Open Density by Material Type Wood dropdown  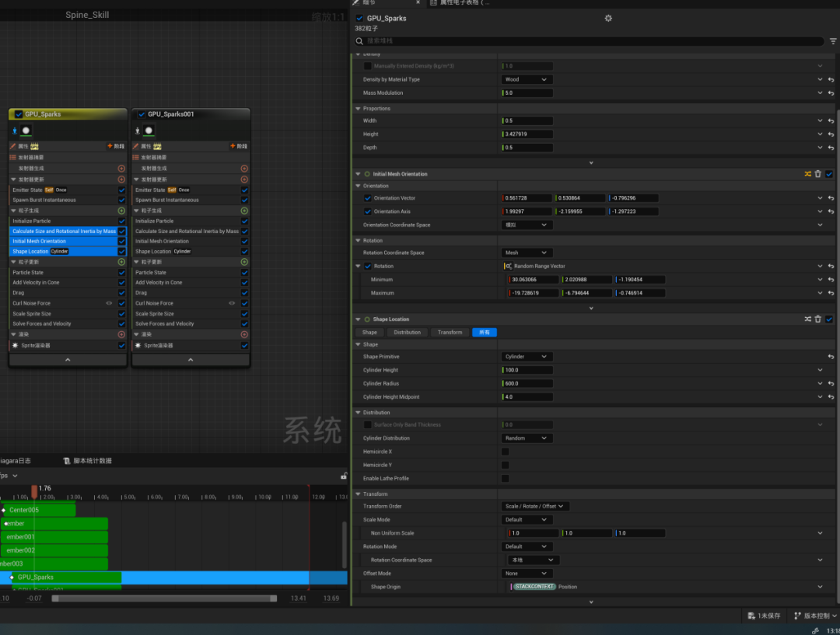(x=526, y=80)
